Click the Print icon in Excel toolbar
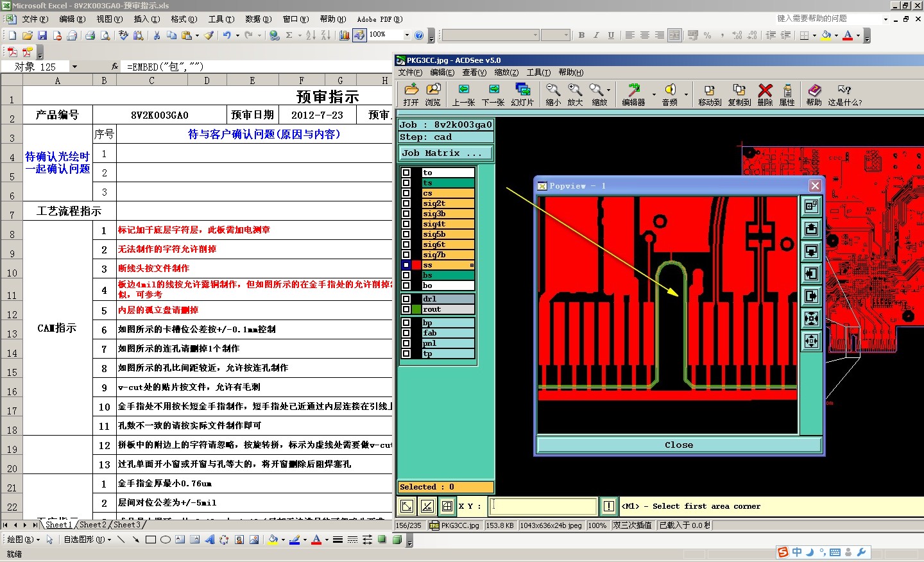This screenshot has width=924, height=562. click(x=90, y=35)
